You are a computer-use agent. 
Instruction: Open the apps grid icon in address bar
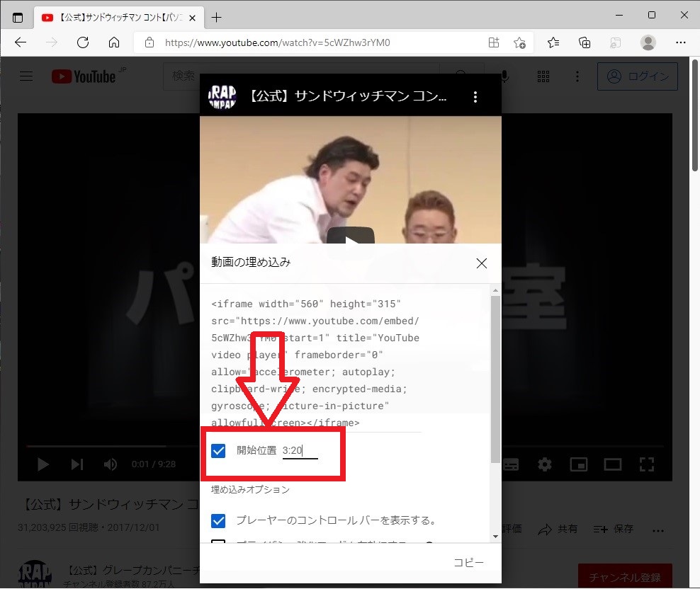[494, 42]
